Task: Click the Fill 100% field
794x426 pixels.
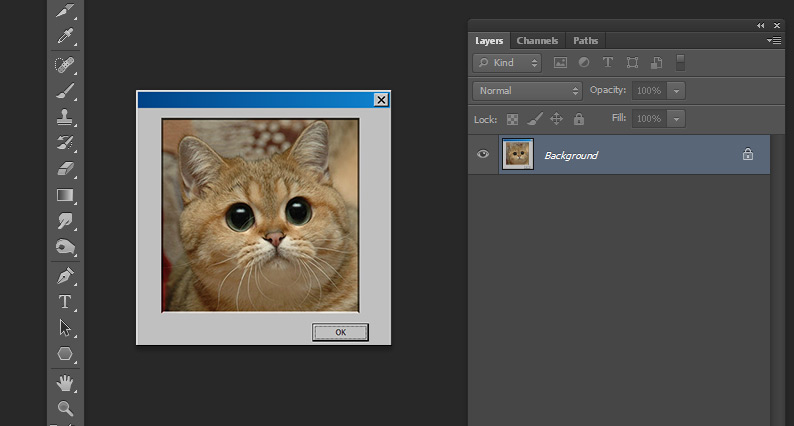Action: pos(650,119)
